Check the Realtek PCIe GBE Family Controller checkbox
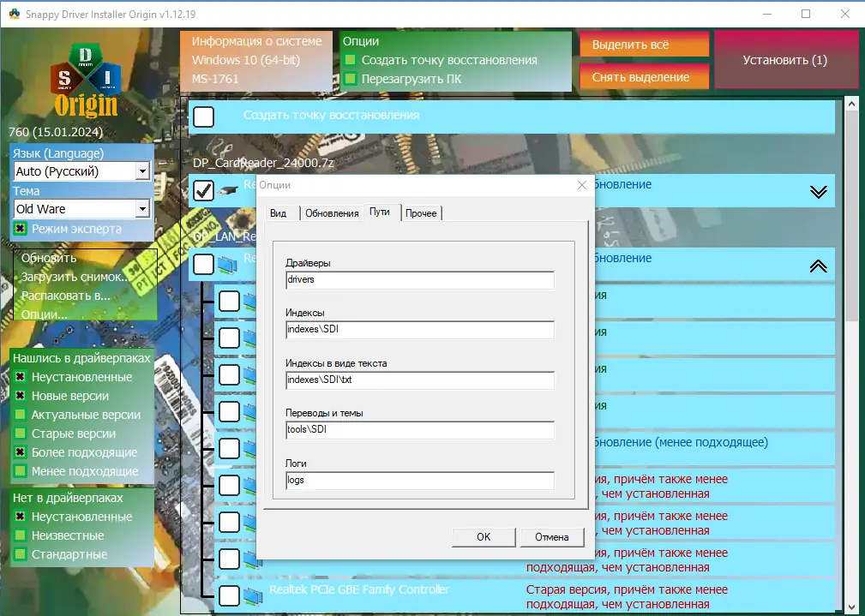This screenshot has height=616, width=865. coord(229,595)
